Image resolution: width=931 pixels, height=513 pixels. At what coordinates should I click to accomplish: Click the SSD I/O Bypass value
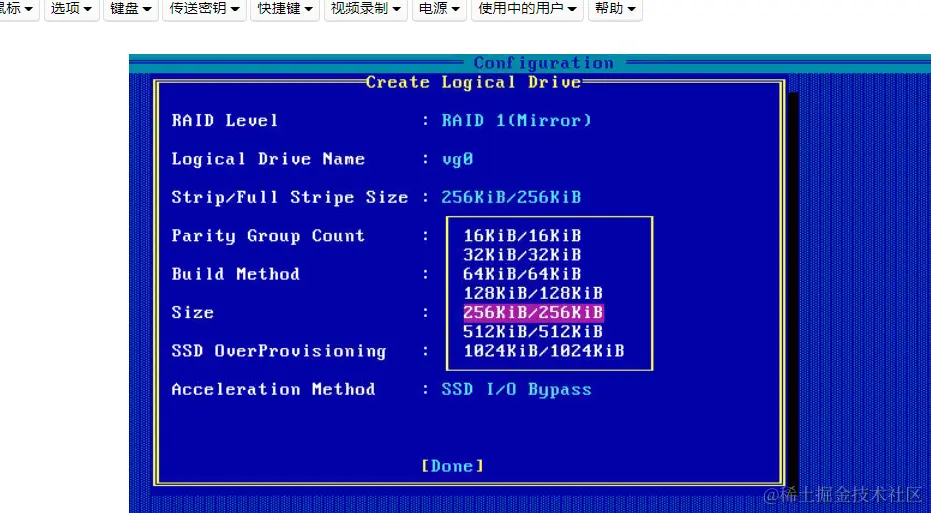click(517, 390)
